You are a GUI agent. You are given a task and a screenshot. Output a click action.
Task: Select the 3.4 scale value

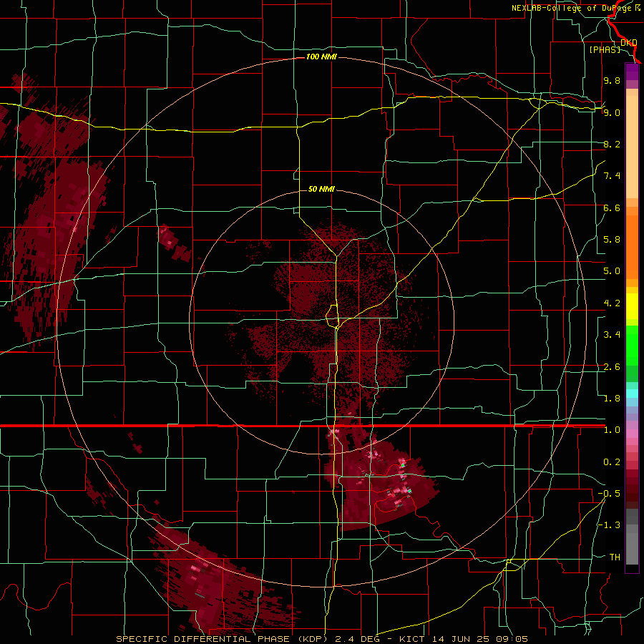(x=612, y=335)
